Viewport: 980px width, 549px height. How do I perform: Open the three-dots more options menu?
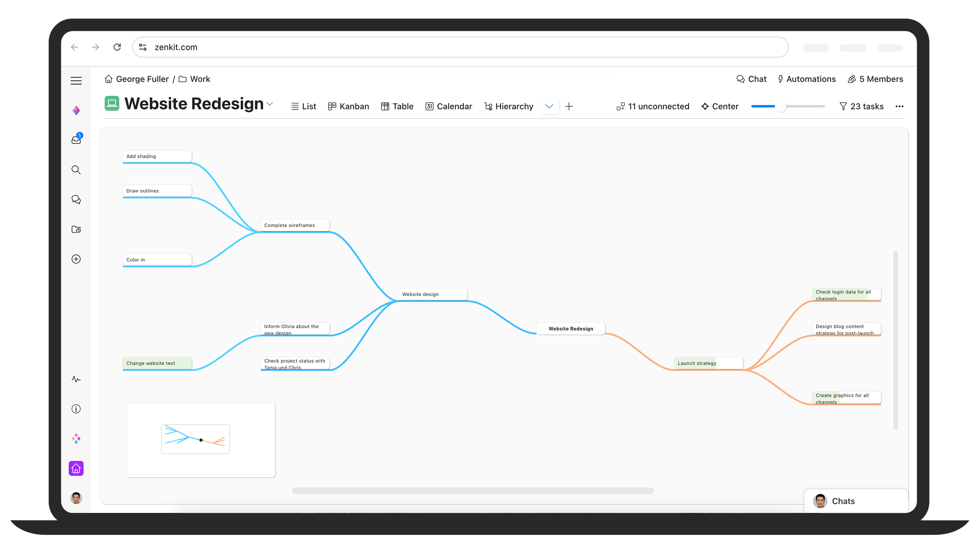[899, 106]
